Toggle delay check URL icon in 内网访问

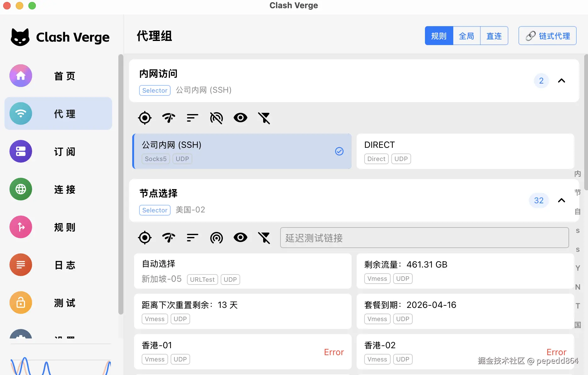(217, 118)
